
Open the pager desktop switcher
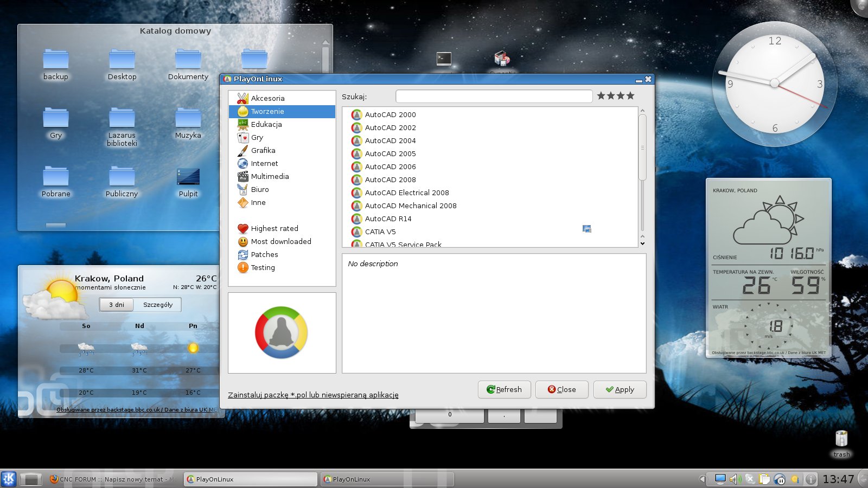(x=31, y=479)
